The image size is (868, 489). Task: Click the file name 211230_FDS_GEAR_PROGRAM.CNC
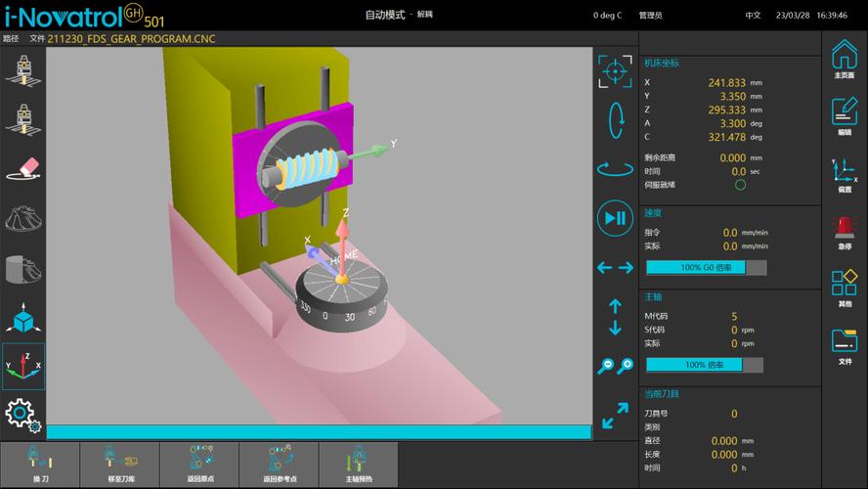pyautogui.click(x=131, y=39)
